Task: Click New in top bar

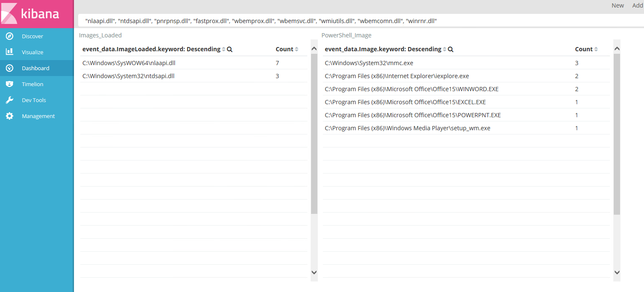Action: [618, 5]
